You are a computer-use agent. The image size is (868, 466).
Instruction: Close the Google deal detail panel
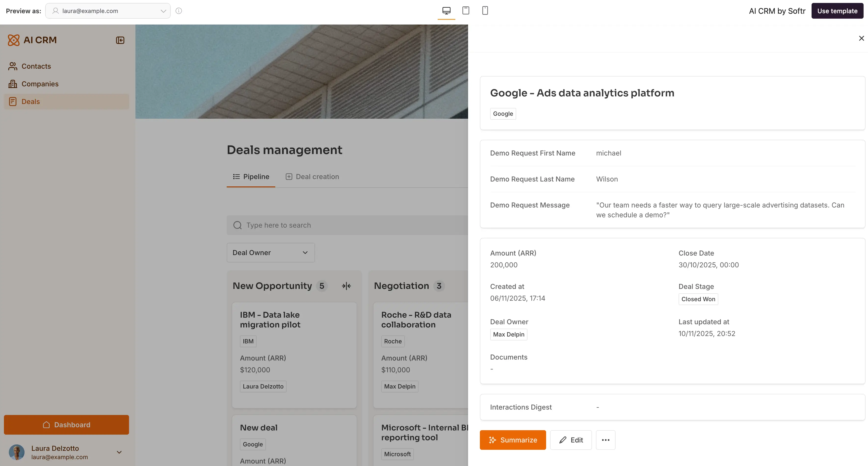pyautogui.click(x=862, y=38)
